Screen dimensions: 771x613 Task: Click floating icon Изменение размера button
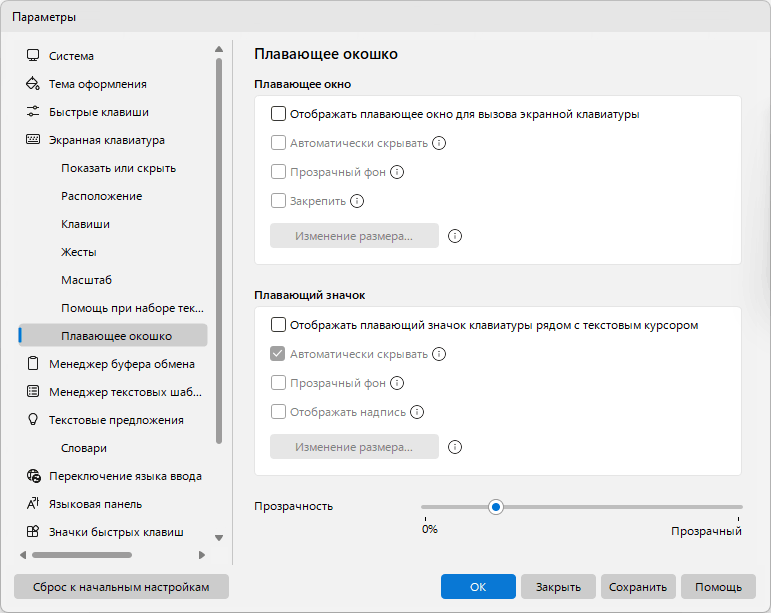(354, 447)
